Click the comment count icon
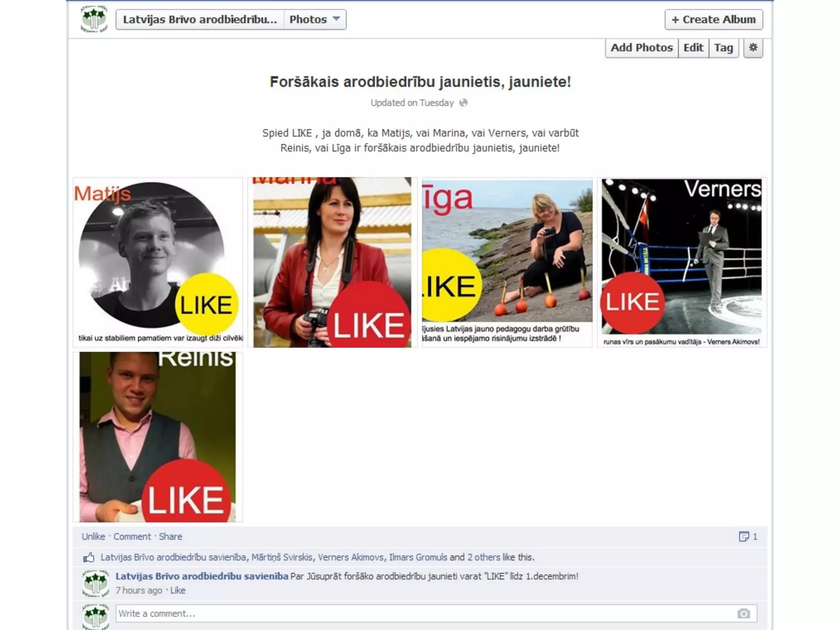Viewport: 840px width, 630px height. (744, 536)
